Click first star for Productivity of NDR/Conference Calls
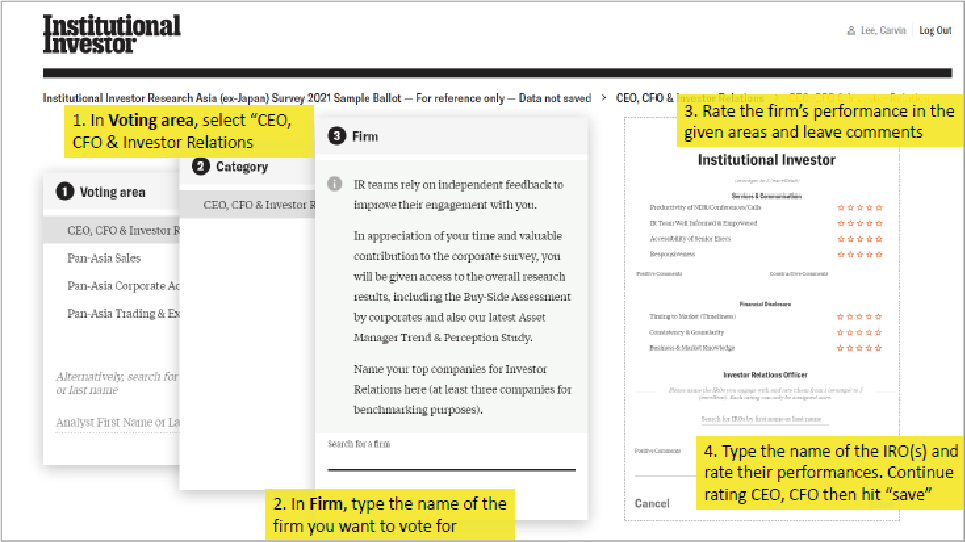 841,208
